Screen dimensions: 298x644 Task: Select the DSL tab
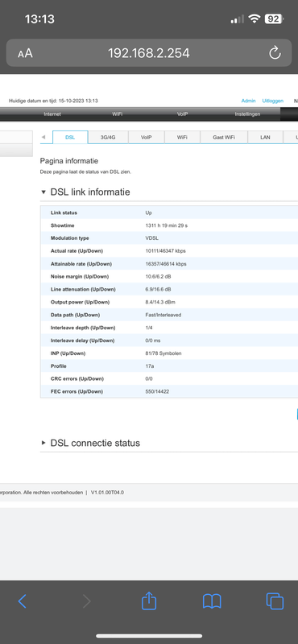[70, 138]
